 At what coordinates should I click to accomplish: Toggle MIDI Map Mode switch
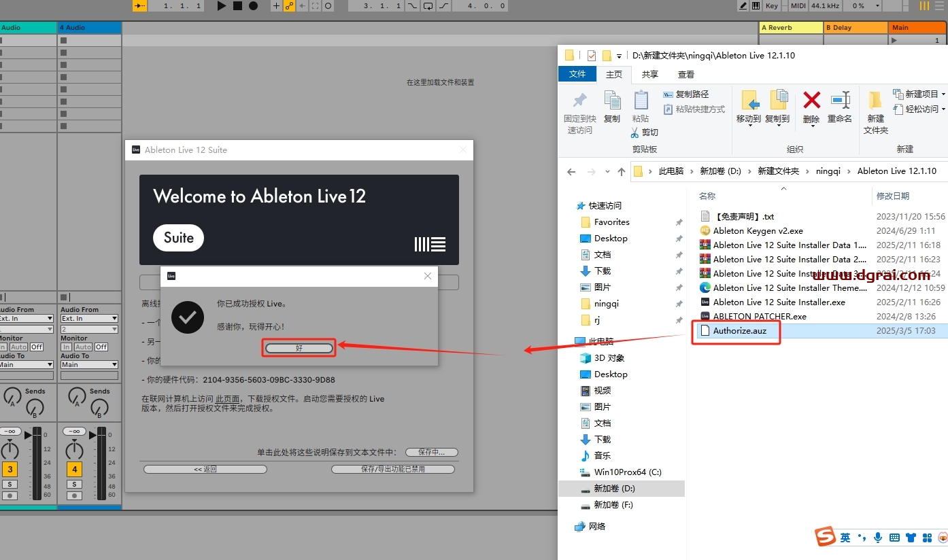798,5
